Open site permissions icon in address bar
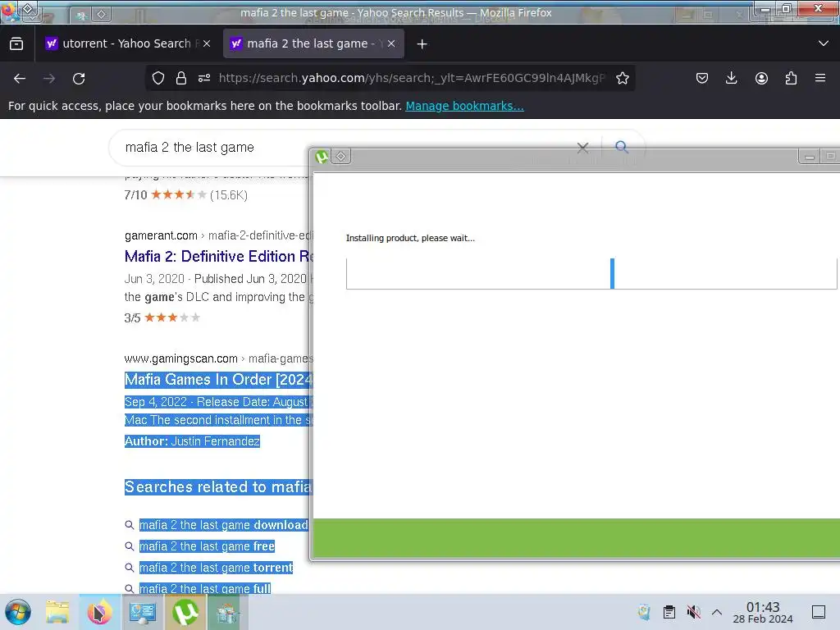The height and width of the screenshot is (630, 840). click(x=204, y=78)
